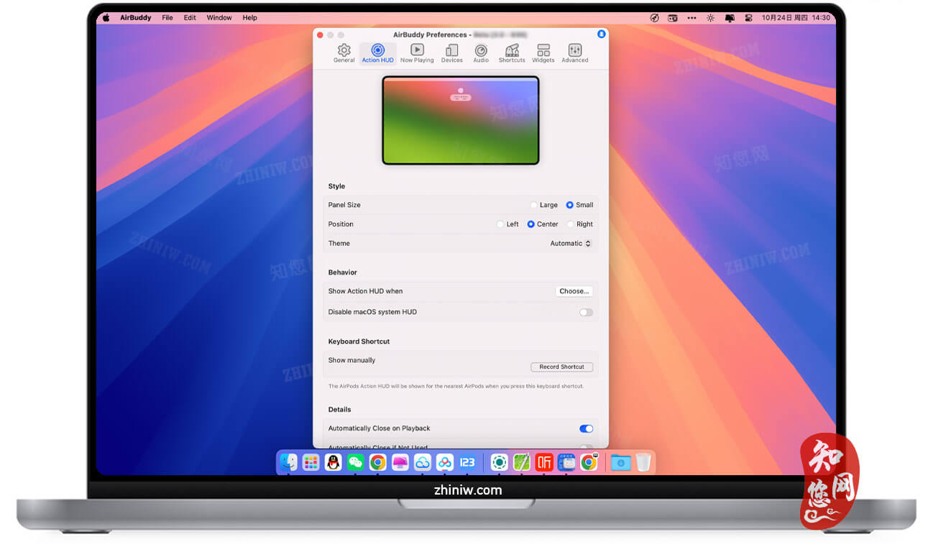The height and width of the screenshot is (560, 933).
Task: Open the Shortcuts preferences pane
Action: click(x=512, y=52)
